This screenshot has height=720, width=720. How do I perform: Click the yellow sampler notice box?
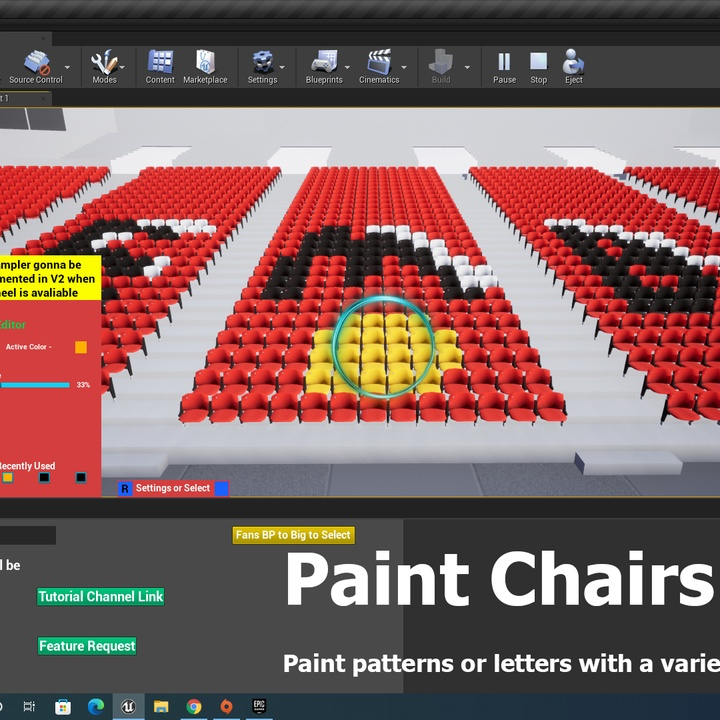50,278
